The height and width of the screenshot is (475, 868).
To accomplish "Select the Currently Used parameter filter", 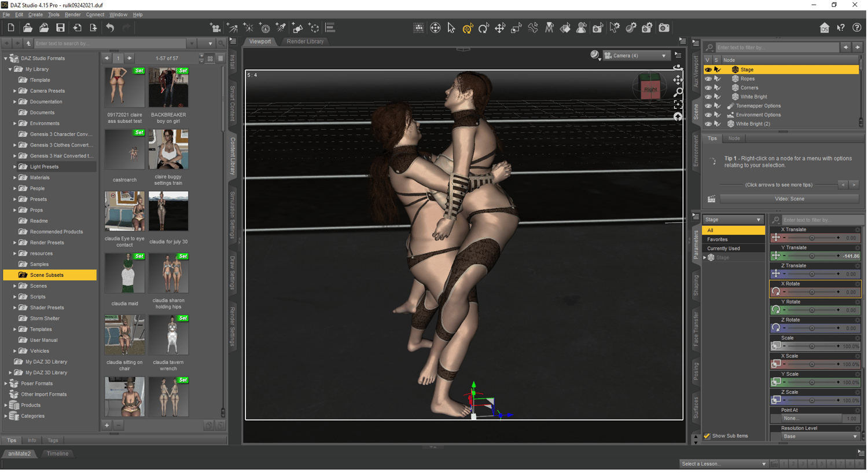I will point(733,249).
